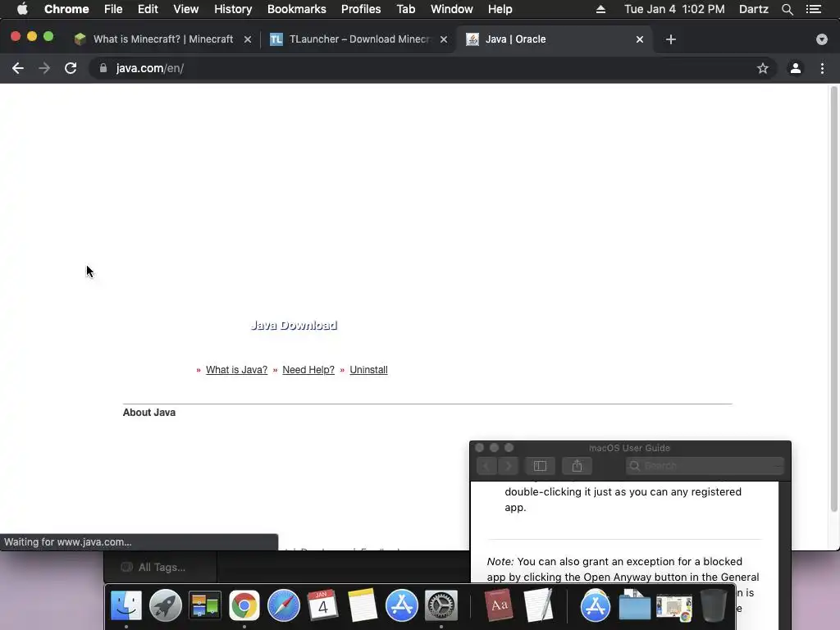
Task: Reload the java.com page
Action: 71,68
